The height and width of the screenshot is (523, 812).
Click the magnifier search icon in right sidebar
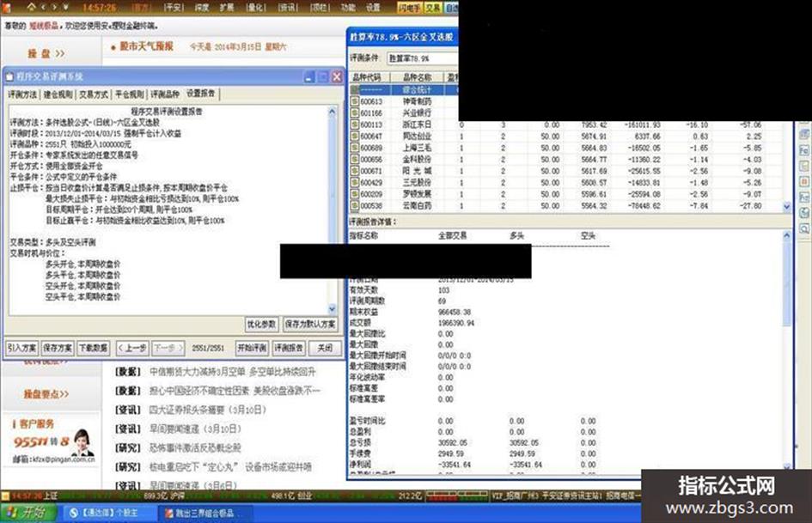[804, 228]
